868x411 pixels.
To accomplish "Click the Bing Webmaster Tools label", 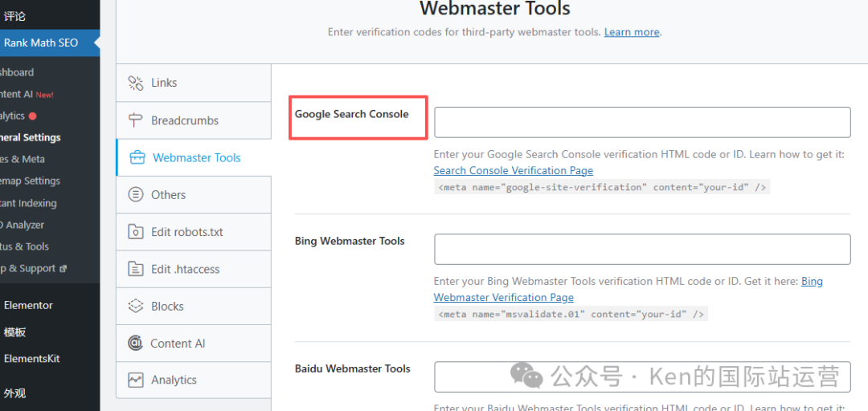I will (x=350, y=241).
